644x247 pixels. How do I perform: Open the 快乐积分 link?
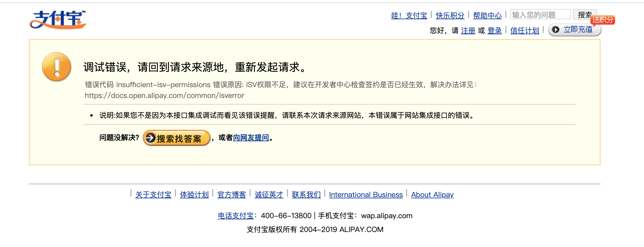450,15
